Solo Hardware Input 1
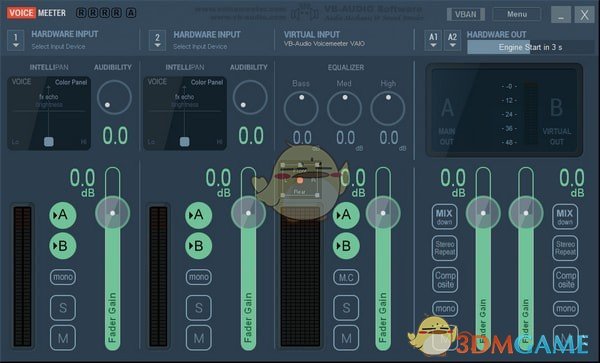Viewport: 600px width, 363px height. coord(63,308)
